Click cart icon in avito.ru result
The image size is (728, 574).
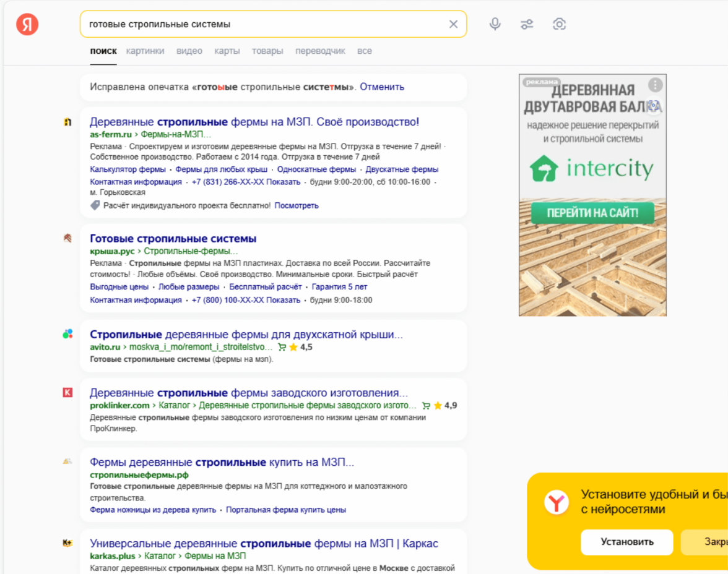[282, 347]
